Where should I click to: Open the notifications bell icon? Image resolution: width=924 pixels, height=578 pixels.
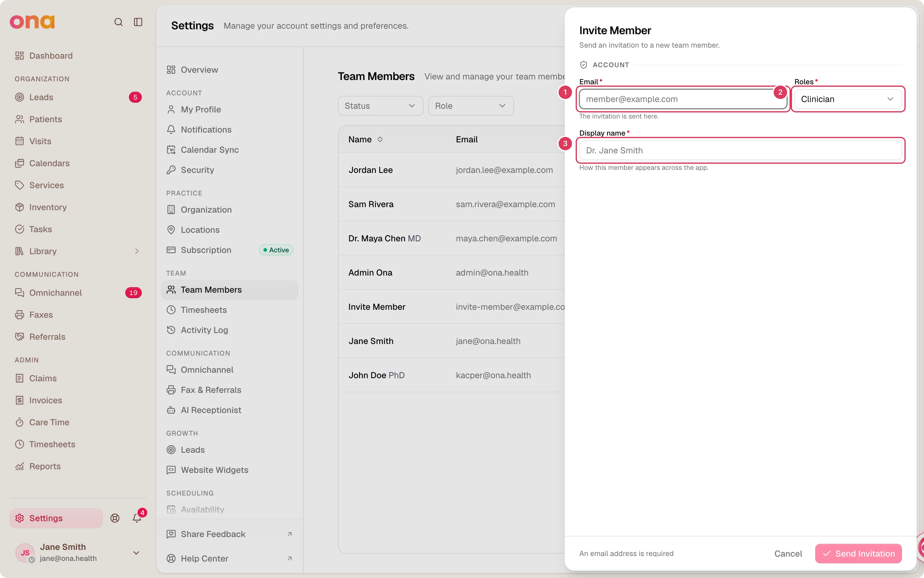coord(137,518)
